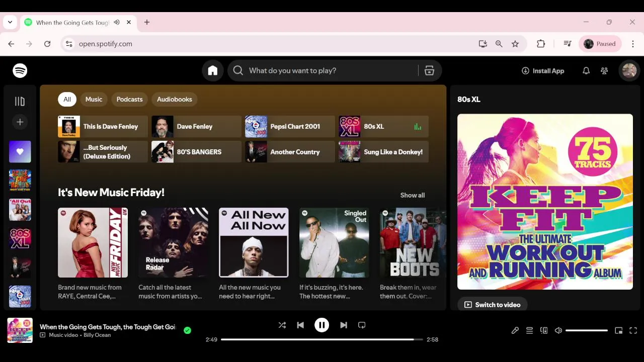
Task: Open Chrome zoom magnifier icon
Action: (499, 44)
